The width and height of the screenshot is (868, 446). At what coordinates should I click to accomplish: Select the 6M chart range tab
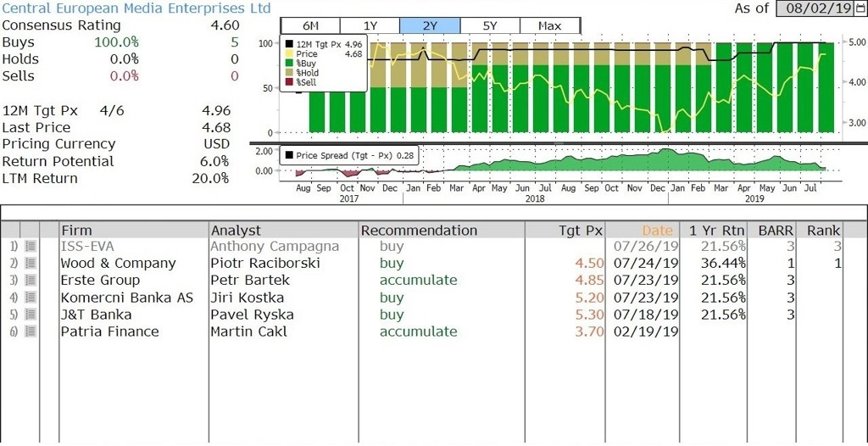[310, 25]
